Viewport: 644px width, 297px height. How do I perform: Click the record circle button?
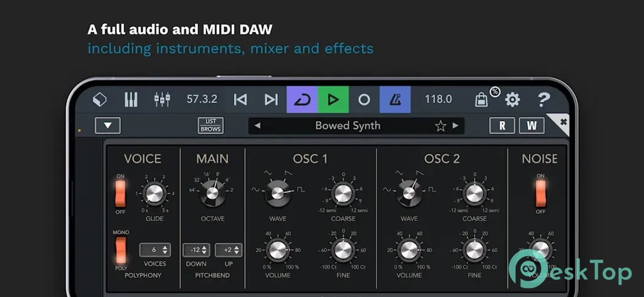[x=364, y=99]
